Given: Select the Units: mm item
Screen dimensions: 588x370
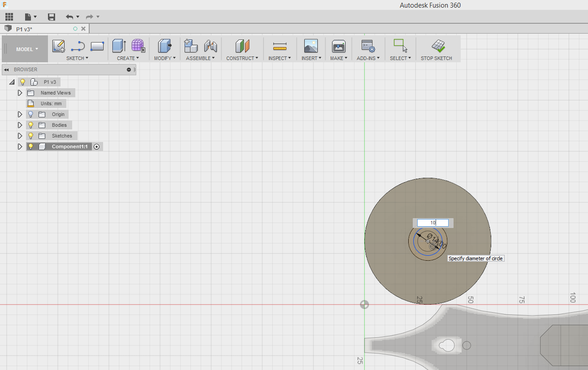Looking at the screenshot, I should click(51, 103).
